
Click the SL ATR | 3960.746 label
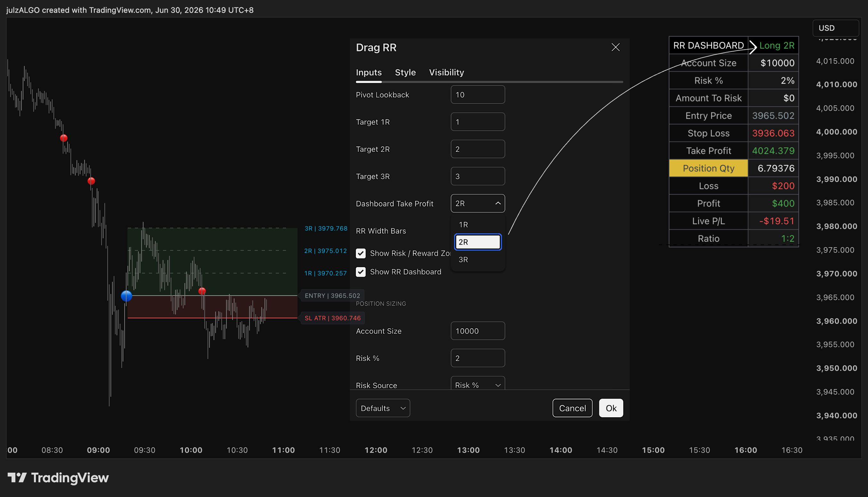332,318
